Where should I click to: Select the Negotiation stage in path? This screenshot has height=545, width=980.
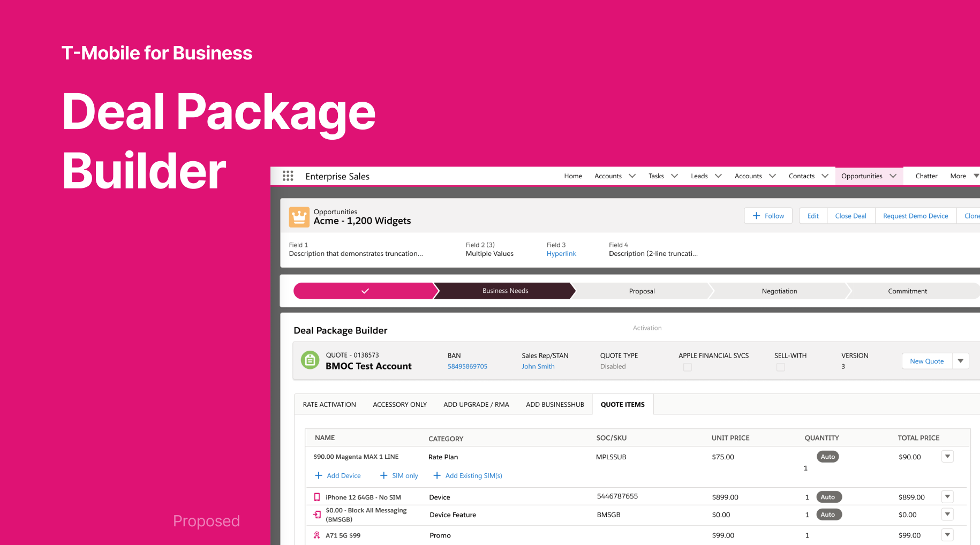779,291
